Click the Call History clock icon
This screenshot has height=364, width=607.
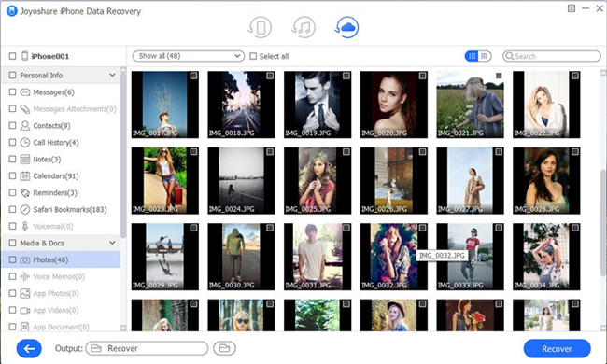coord(25,143)
